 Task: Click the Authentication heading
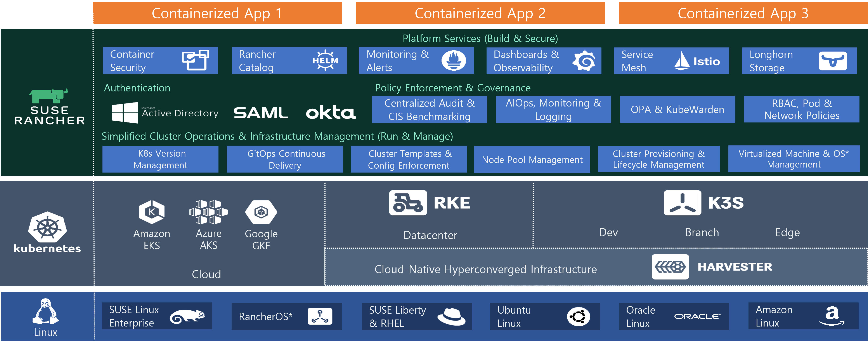[x=137, y=88]
